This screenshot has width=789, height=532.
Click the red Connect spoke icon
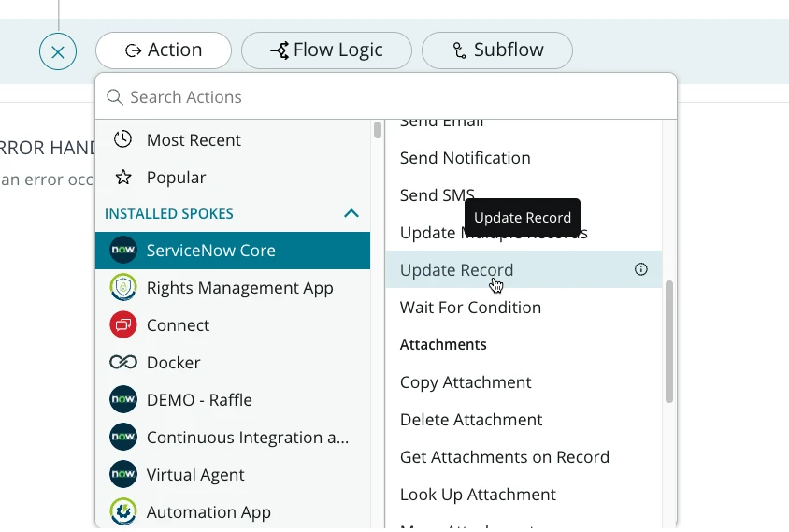click(123, 325)
